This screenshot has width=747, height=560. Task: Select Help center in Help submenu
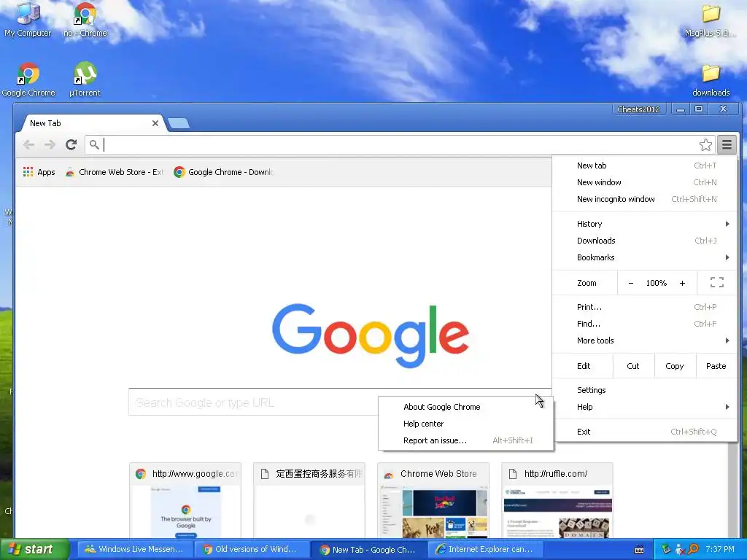pos(466,424)
